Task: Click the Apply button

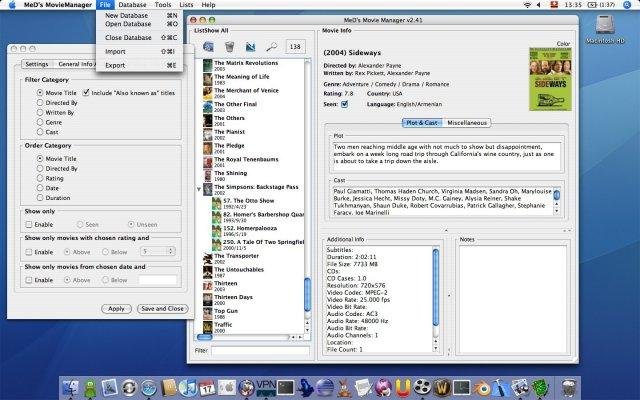Action: [x=116, y=309]
